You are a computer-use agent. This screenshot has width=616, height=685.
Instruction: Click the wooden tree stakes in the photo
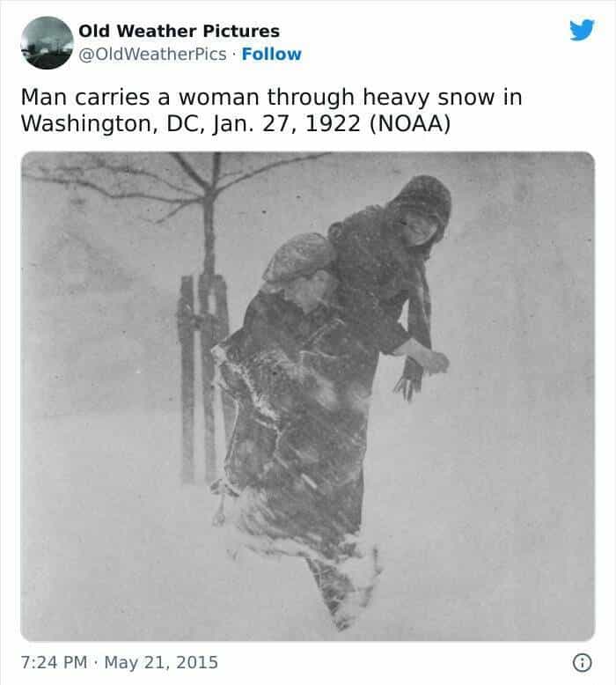pyautogui.click(x=202, y=376)
